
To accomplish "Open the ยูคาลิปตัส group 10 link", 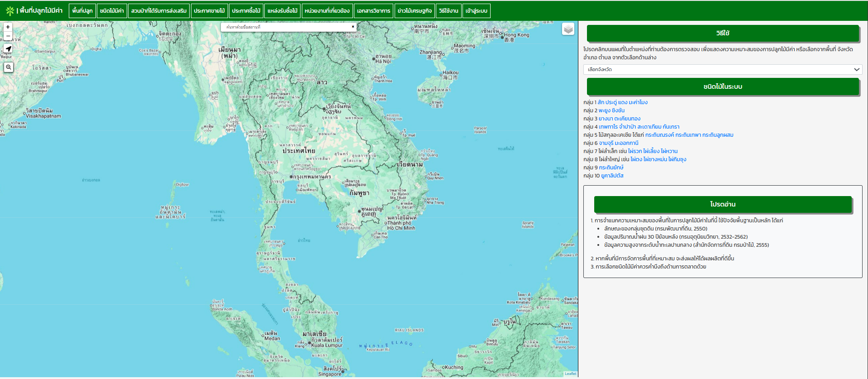I will pos(612,176).
